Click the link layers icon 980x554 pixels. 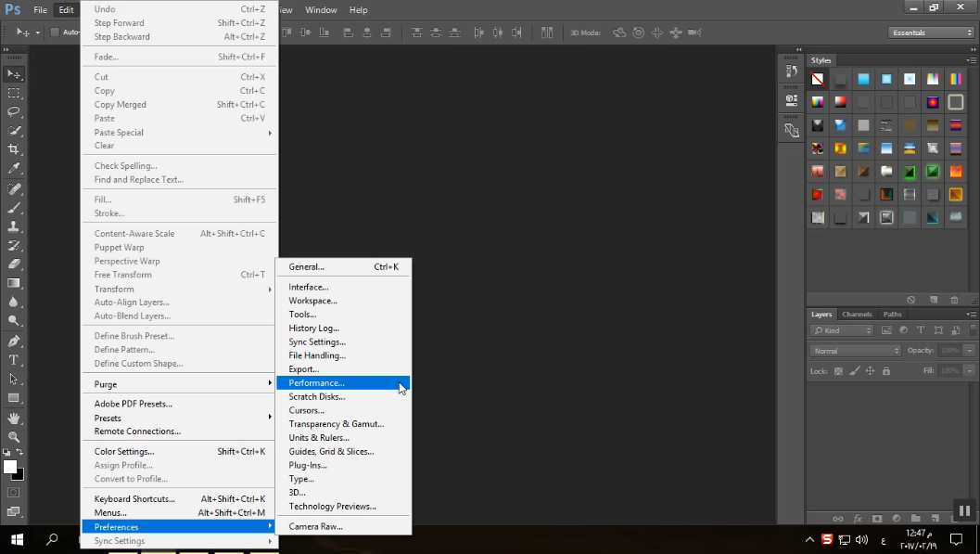pos(837,519)
